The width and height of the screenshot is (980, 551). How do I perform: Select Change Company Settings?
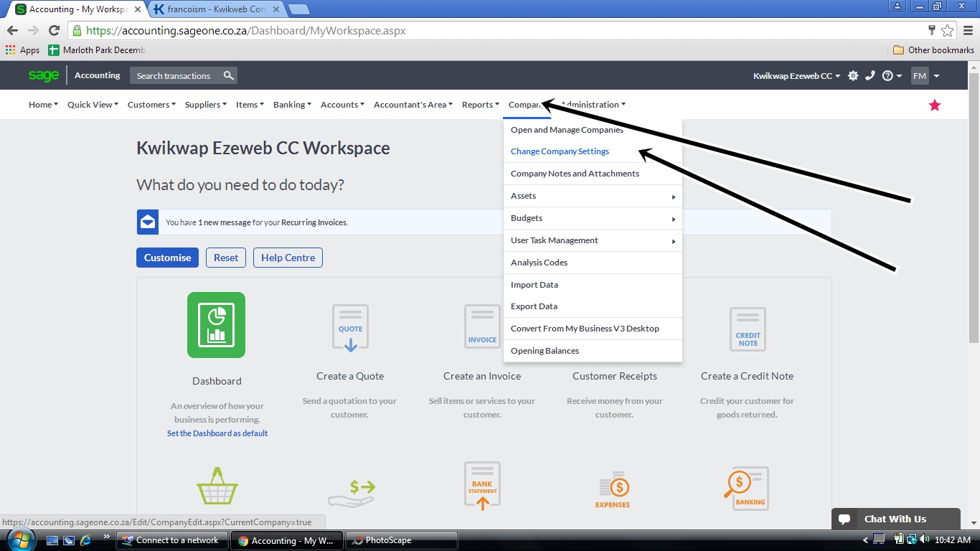593,151
